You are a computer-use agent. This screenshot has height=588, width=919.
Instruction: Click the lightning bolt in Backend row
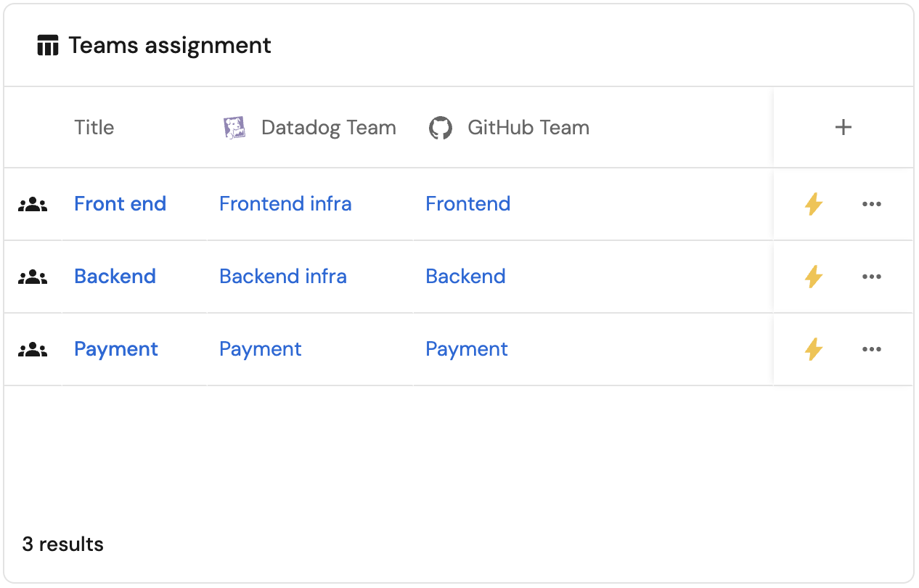[x=814, y=277]
